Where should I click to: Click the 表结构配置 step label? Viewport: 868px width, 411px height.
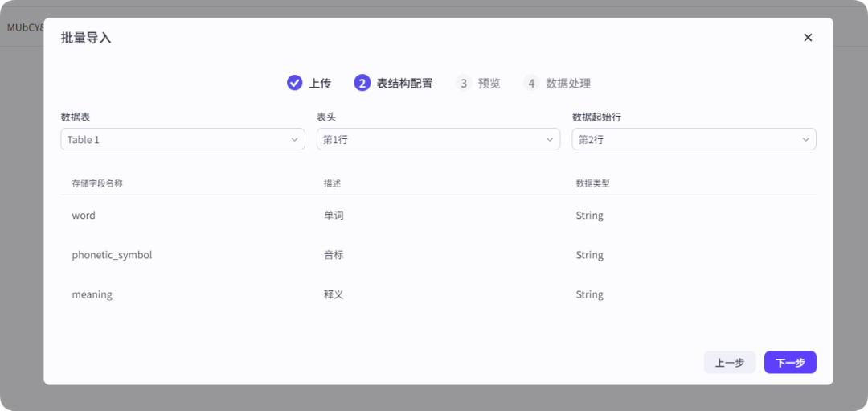click(x=404, y=83)
